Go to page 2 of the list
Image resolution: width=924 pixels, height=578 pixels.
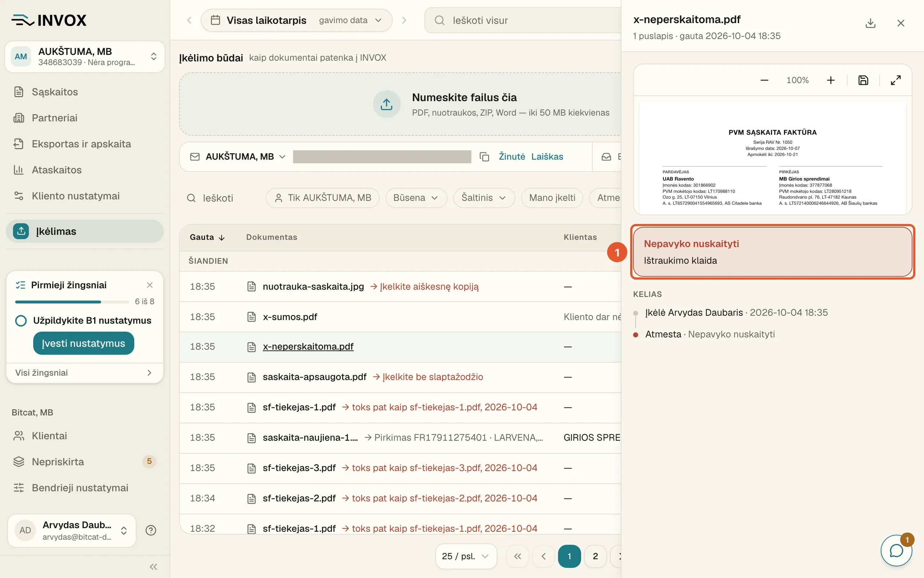[595, 556]
